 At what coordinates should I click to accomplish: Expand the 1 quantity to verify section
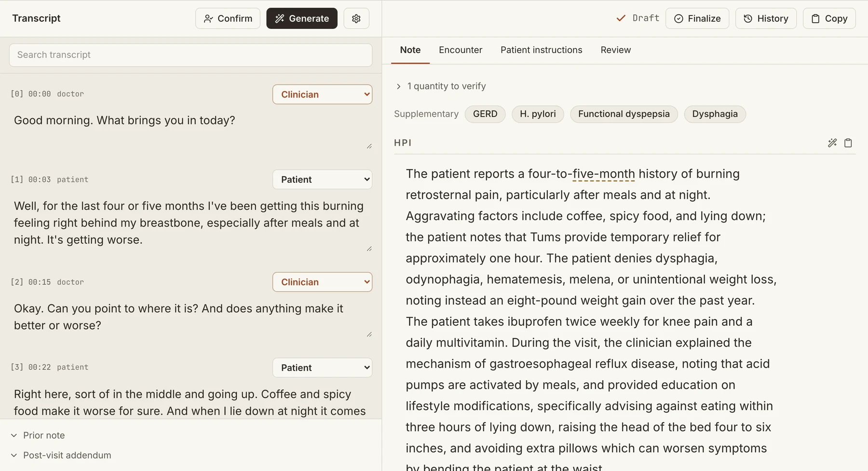click(441, 86)
